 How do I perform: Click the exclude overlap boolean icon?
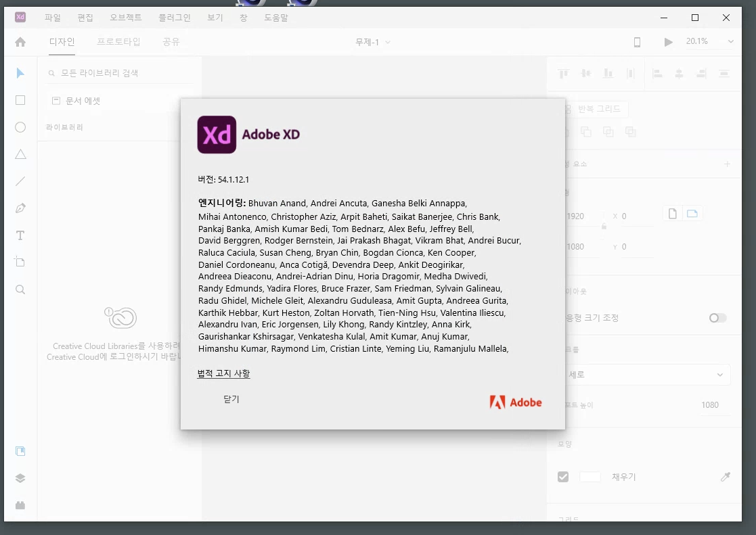(x=630, y=132)
